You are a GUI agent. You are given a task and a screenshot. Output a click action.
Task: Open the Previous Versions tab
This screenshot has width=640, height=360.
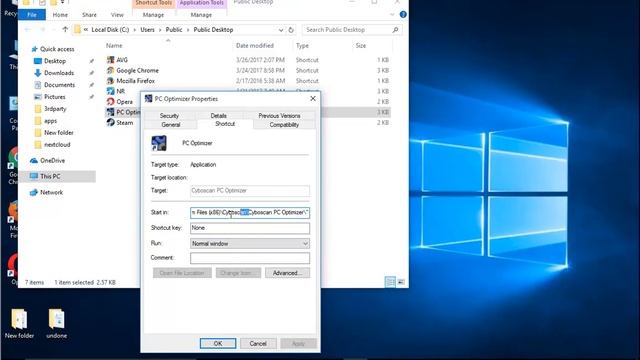[x=279, y=116]
